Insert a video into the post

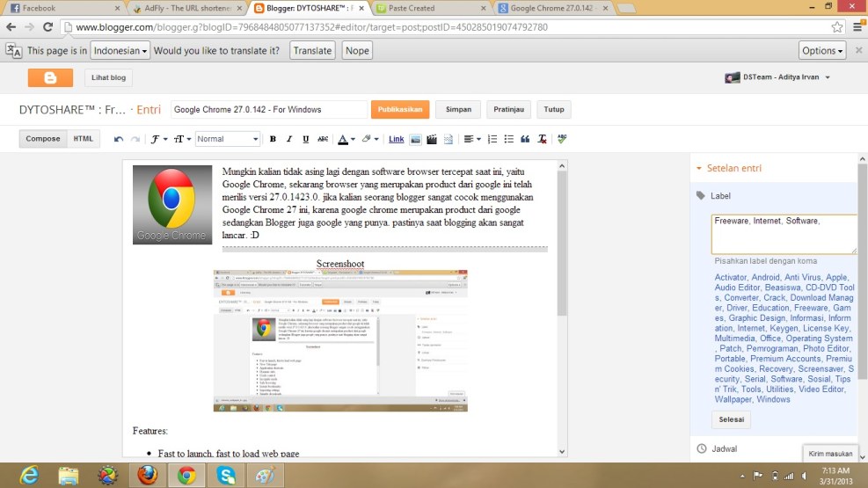432,139
